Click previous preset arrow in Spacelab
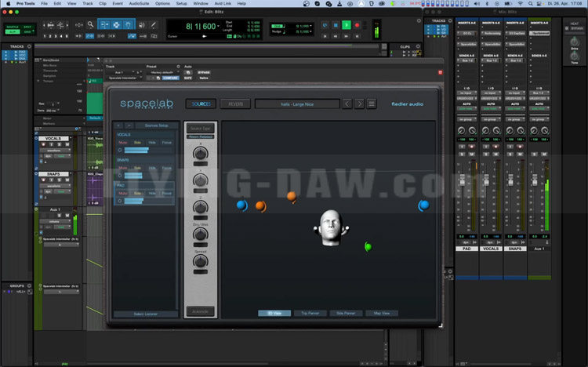This screenshot has height=367, width=588. [347, 104]
